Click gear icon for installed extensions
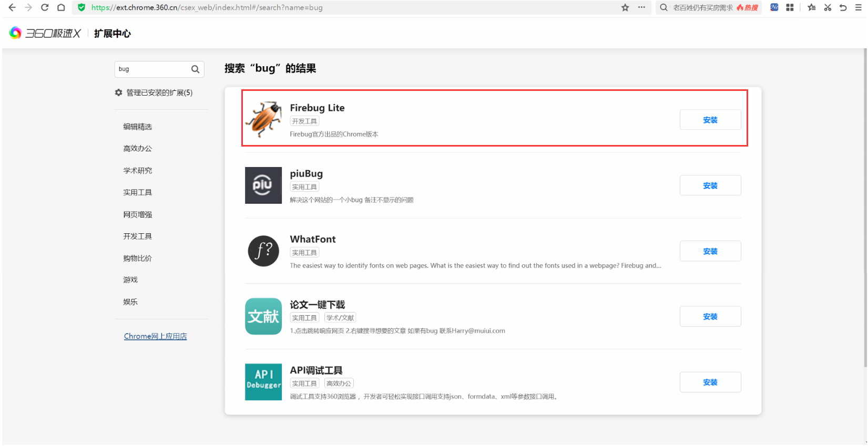The image size is (868, 446). coord(119,92)
